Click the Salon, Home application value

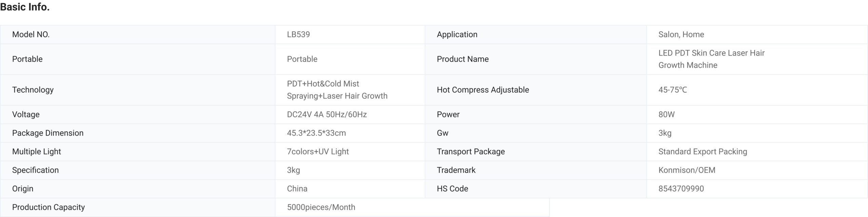pyautogui.click(x=681, y=34)
